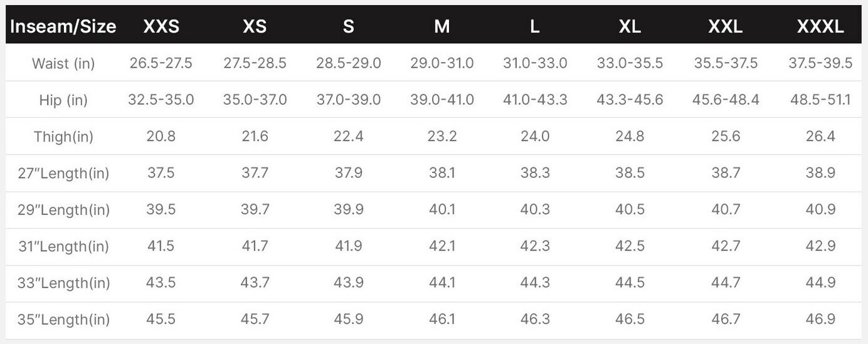Click the XL size header

click(x=630, y=26)
